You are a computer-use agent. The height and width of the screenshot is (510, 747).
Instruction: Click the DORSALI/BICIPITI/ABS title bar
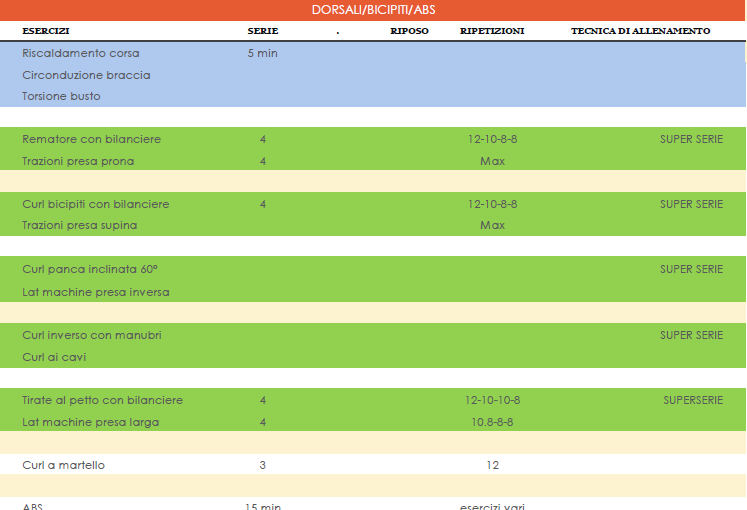[x=373, y=9]
